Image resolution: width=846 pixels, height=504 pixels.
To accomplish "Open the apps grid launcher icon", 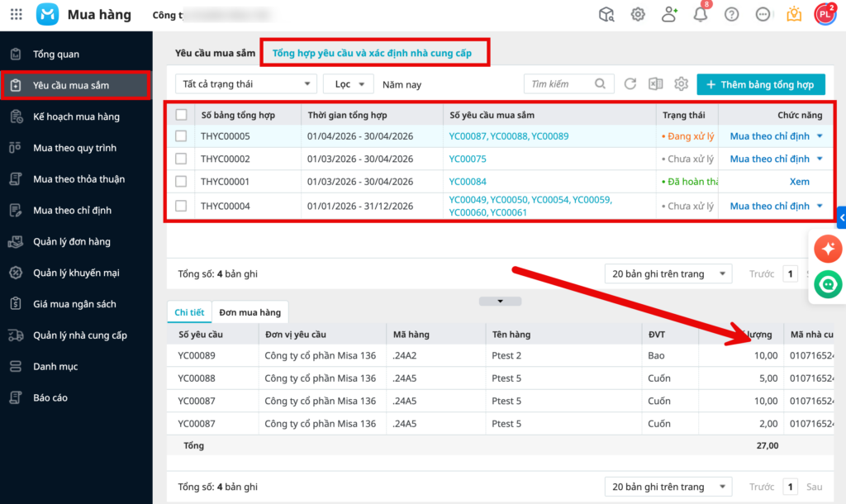I will click(16, 14).
